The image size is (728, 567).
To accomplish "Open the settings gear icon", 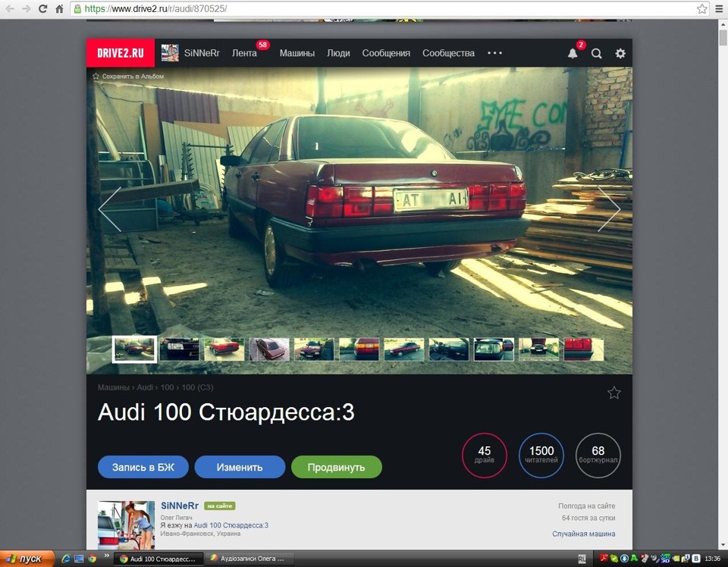I will tap(620, 53).
